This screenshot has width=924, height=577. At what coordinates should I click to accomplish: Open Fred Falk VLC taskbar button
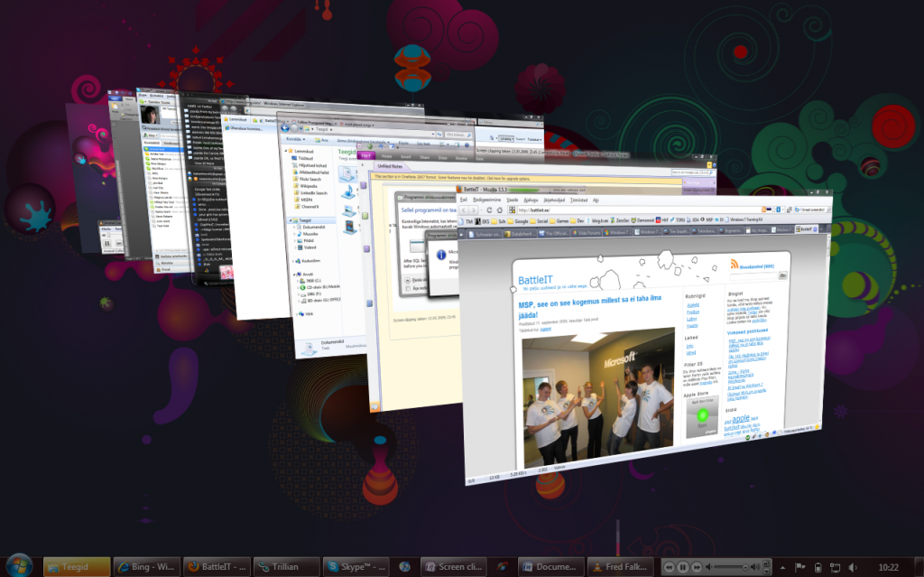(621, 567)
